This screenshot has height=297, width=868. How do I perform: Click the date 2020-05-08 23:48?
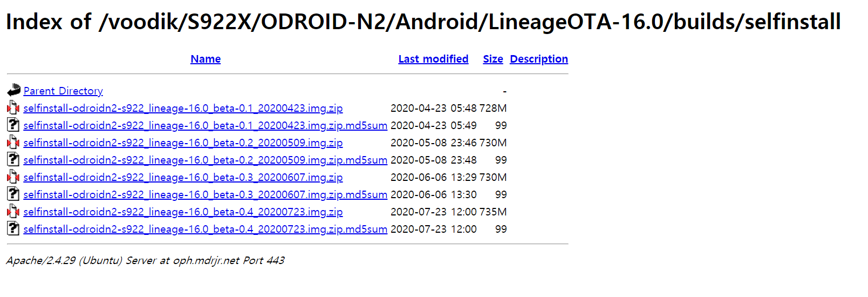434,160
